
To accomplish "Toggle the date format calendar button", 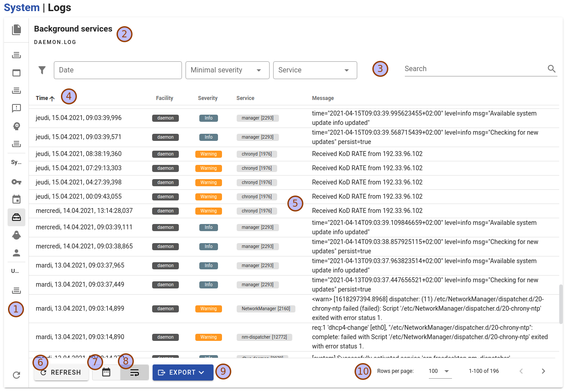I will pyautogui.click(x=106, y=372).
